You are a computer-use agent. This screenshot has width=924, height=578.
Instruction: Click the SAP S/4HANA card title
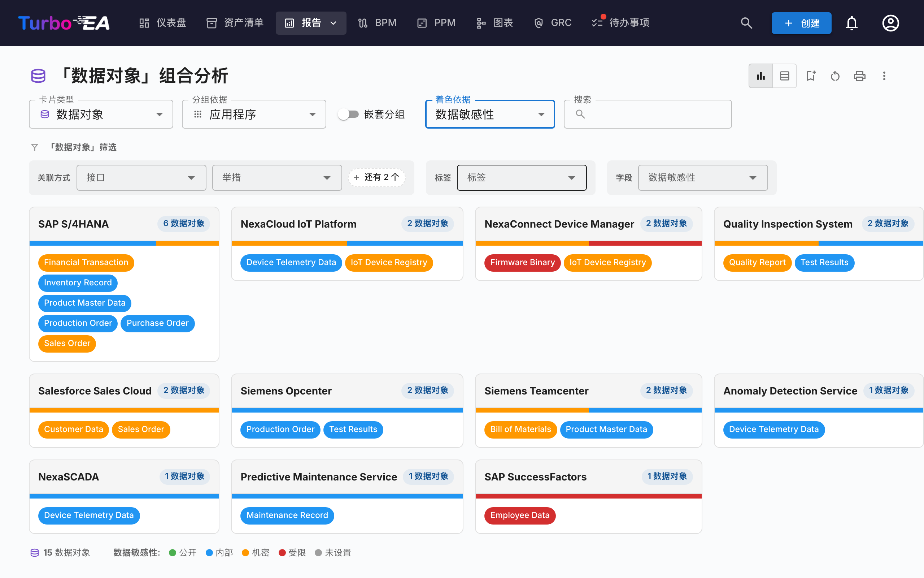(x=73, y=224)
